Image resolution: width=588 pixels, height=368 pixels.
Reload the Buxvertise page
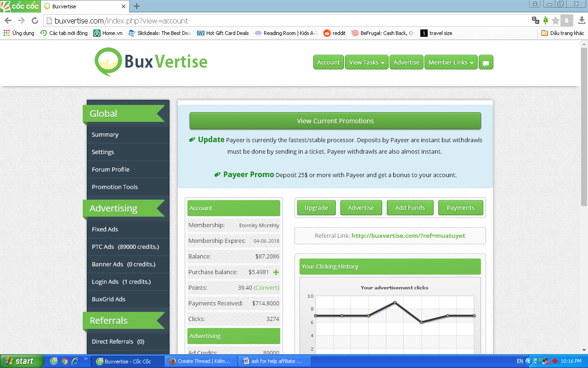coord(34,21)
